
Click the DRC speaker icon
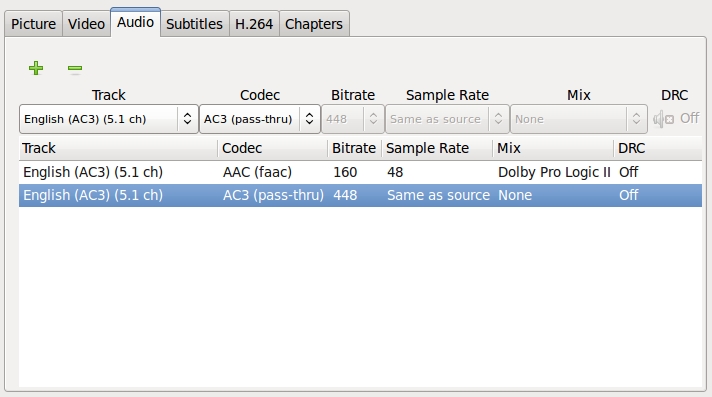point(663,119)
